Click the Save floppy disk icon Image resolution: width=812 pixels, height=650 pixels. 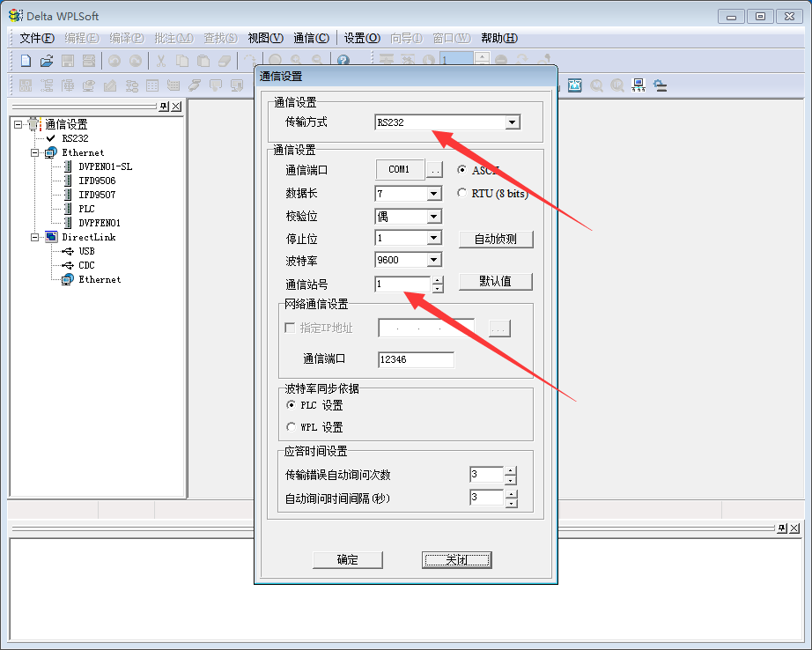68,61
